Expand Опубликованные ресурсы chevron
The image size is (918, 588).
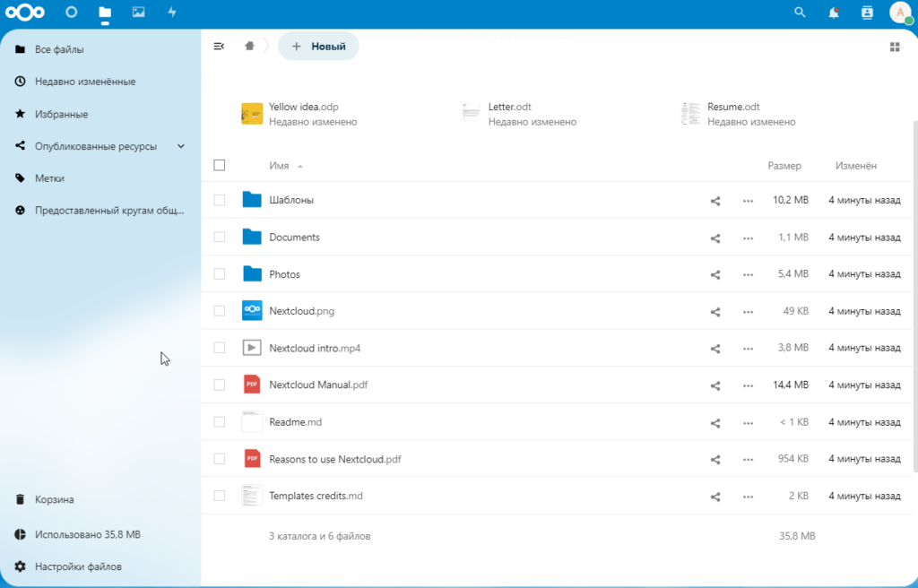(181, 146)
